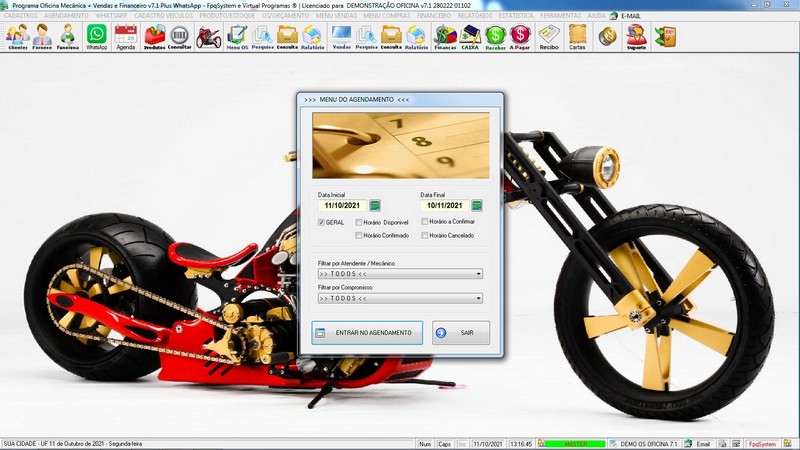Click the gold coin toolbar icon
The height and width of the screenshot is (450, 800).
pos(607,37)
